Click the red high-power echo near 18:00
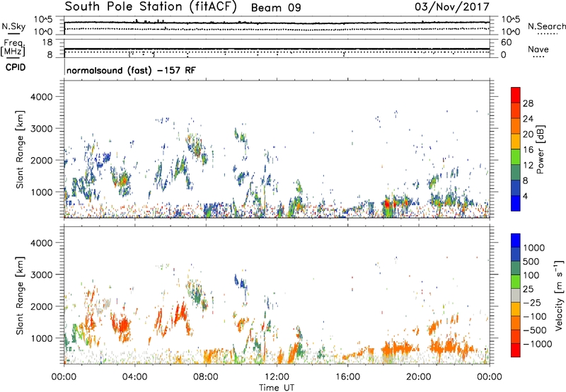The image size is (566, 392). 387,204
